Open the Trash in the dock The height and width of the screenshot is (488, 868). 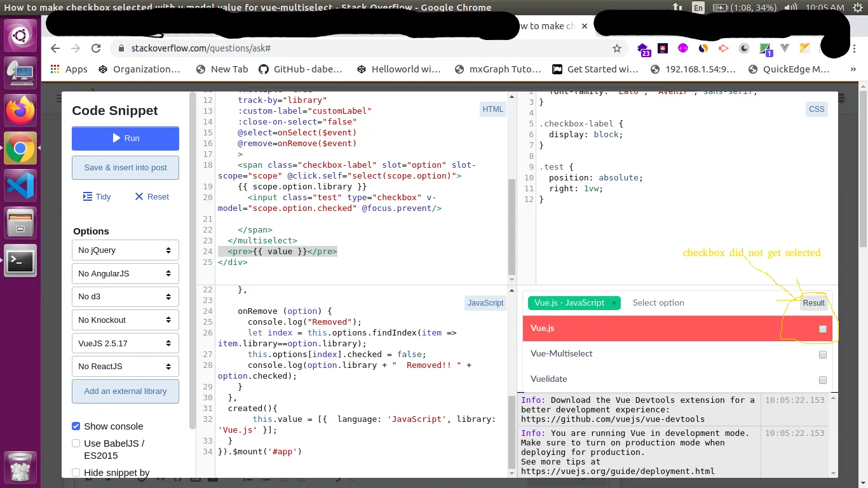(x=20, y=467)
